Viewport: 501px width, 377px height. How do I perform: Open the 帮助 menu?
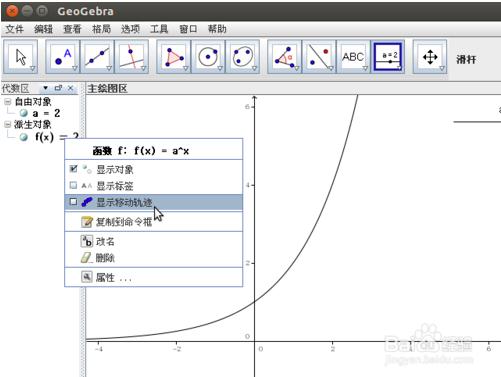coord(217,29)
